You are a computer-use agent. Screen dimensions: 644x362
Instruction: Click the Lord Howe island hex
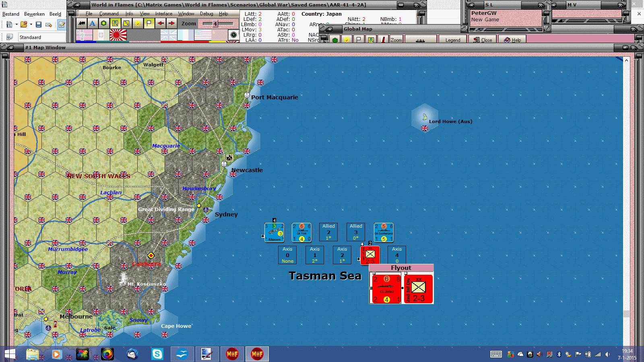[425, 117]
